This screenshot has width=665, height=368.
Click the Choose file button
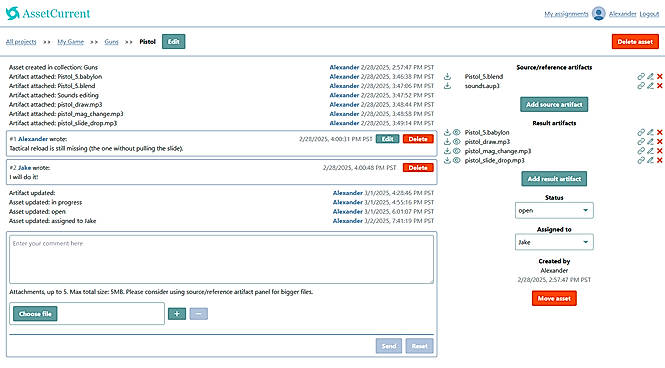(x=35, y=314)
